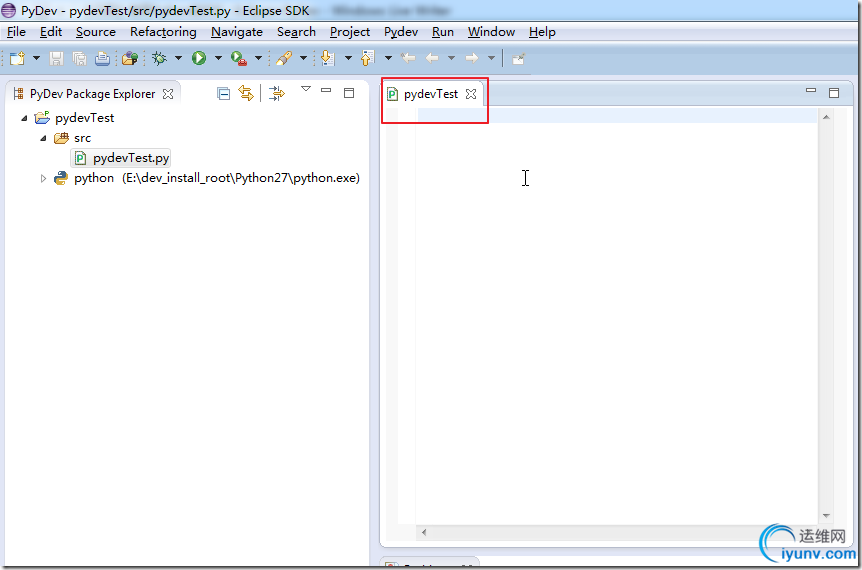The image size is (862, 570).
Task: Open the Source menu
Action: (x=96, y=32)
